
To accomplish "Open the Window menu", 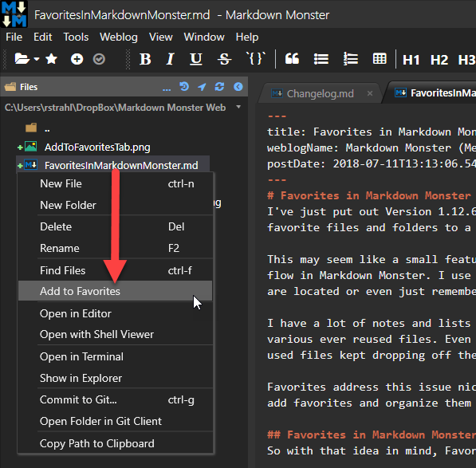I will [x=204, y=37].
